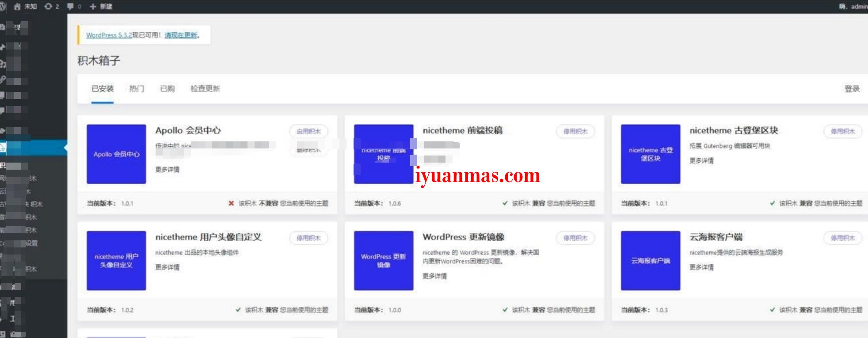Screen dimensions: 868x338
Task: Click version 1.0.3 on 云海报客户端 card
Action: pos(662,310)
